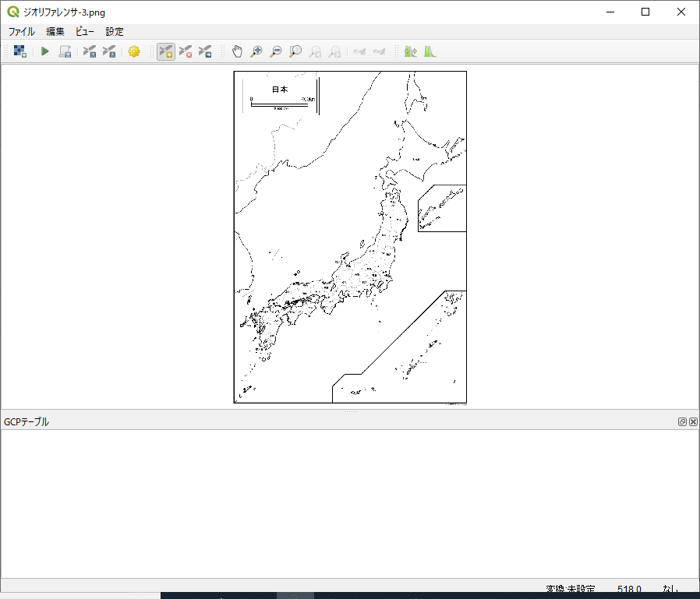Select the Delete Point tool
This screenshot has height=599, width=700.
186,51
